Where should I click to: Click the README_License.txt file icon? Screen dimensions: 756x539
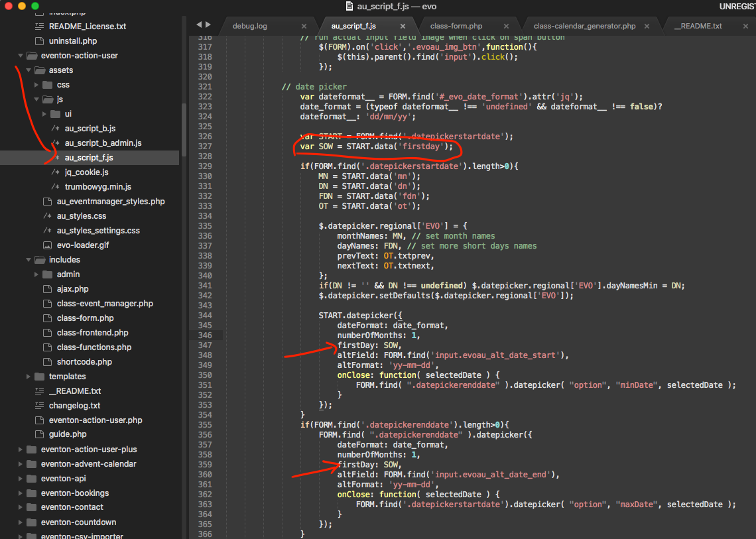39,27
